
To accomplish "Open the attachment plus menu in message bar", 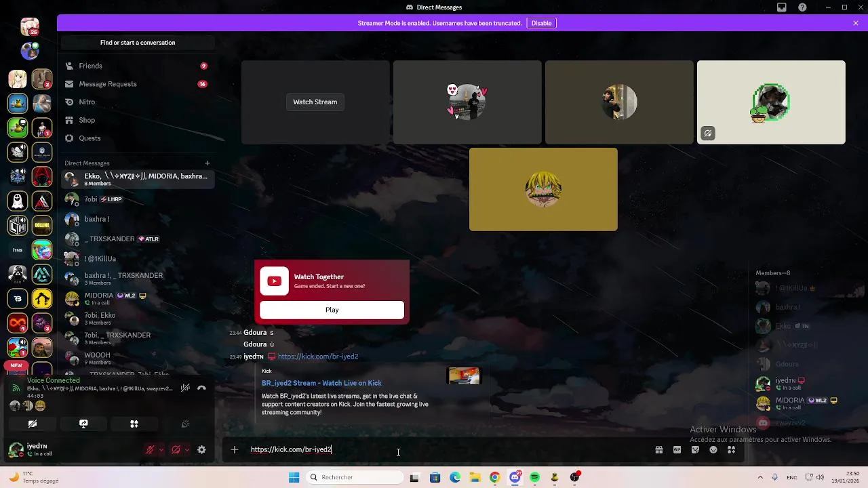I will [x=235, y=449].
